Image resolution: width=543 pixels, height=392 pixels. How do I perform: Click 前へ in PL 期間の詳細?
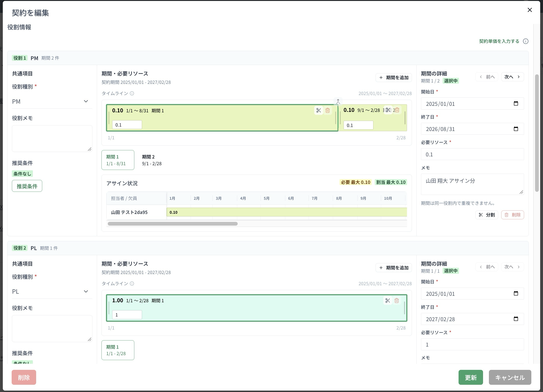pyautogui.click(x=487, y=267)
